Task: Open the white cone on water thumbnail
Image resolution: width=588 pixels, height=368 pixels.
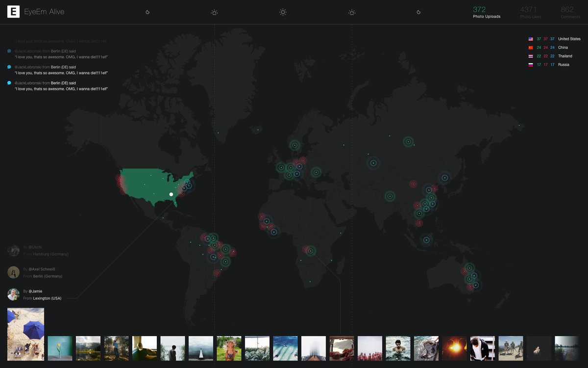Action: coord(201,348)
